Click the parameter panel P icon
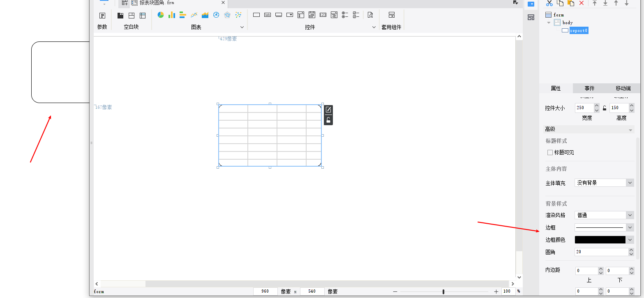 click(102, 16)
